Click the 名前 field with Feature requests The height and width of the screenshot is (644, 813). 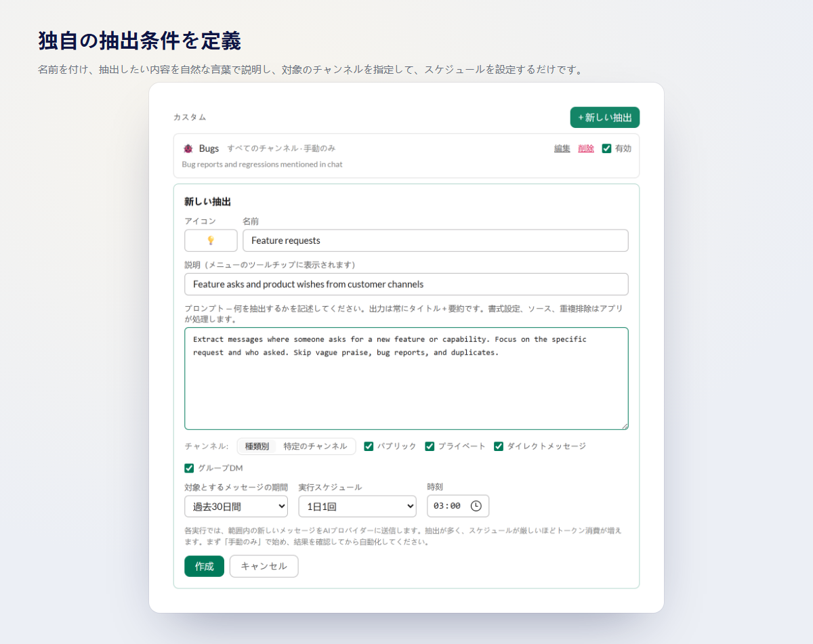click(x=436, y=240)
